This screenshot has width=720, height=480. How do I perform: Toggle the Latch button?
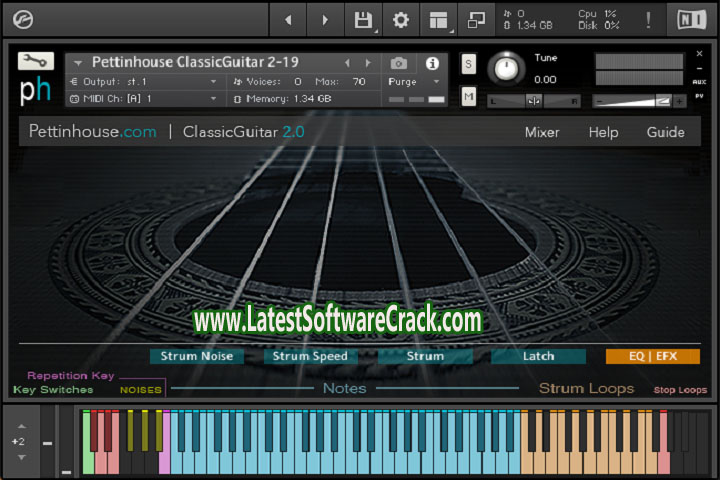(538, 356)
